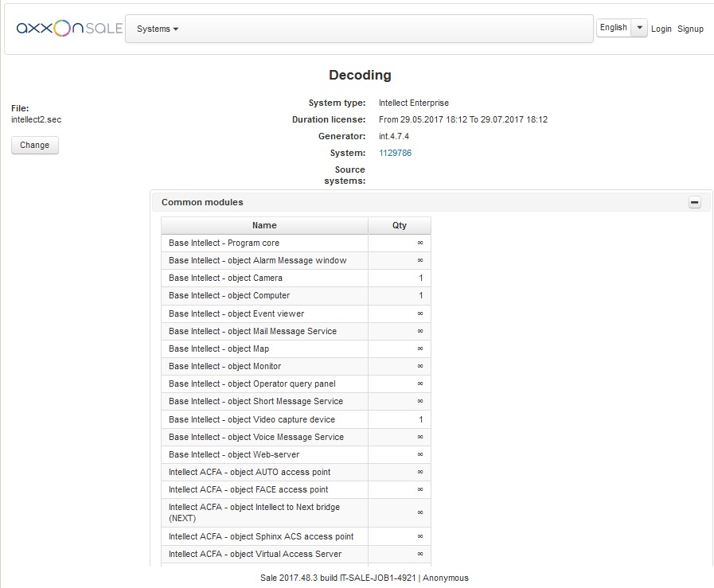Click the file name intellect2.sec
Screen dimensions: 714x588
(x=36, y=119)
